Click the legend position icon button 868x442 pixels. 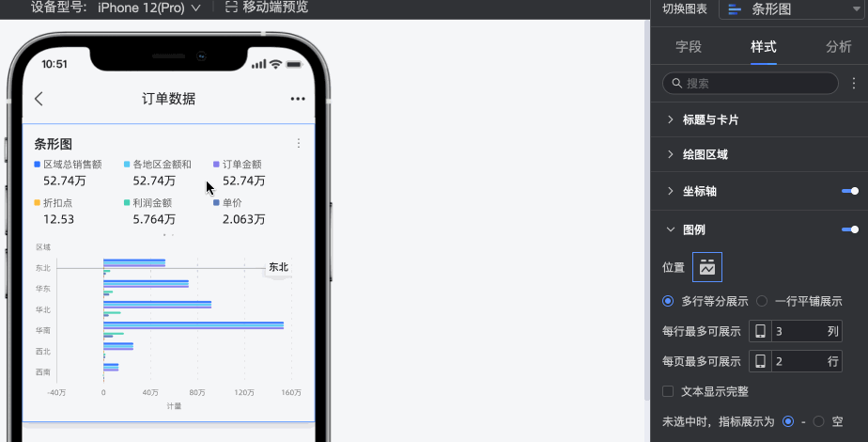(x=707, y=267)
